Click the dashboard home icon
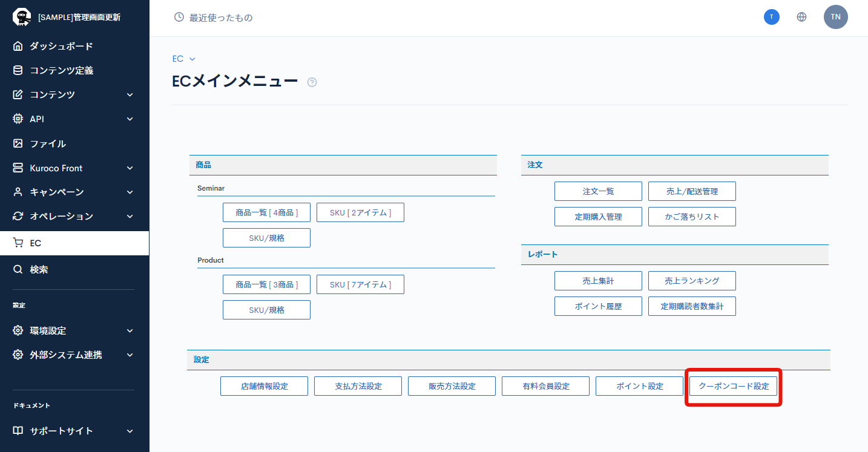The width and height of the screenshot is (868, 452). tap(18, 46)
